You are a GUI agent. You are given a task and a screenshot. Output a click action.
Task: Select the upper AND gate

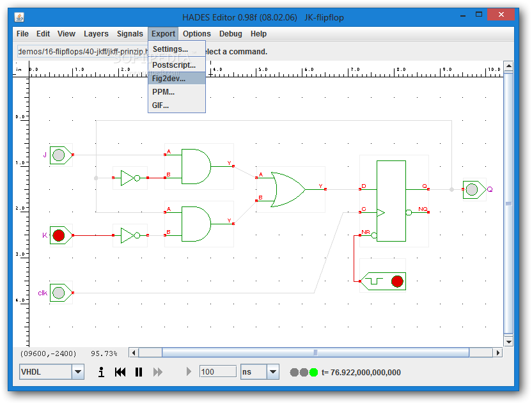(196, 166)
